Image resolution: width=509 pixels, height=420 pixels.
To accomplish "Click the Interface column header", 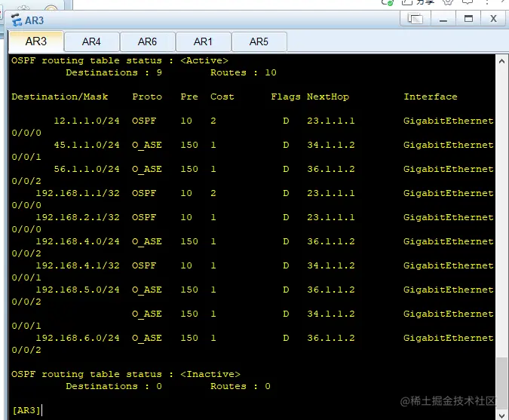I will [x=431, y=97].
